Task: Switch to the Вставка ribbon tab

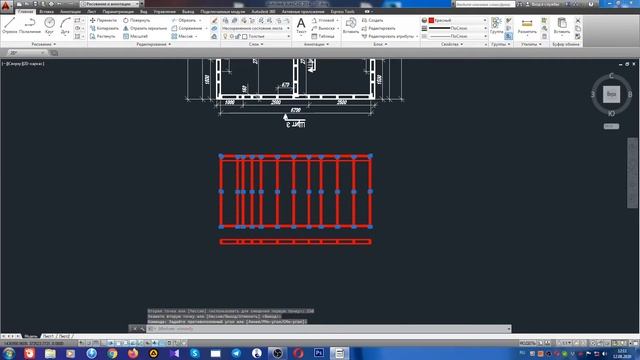Action: pyautogui.click(x=47, y=11)
